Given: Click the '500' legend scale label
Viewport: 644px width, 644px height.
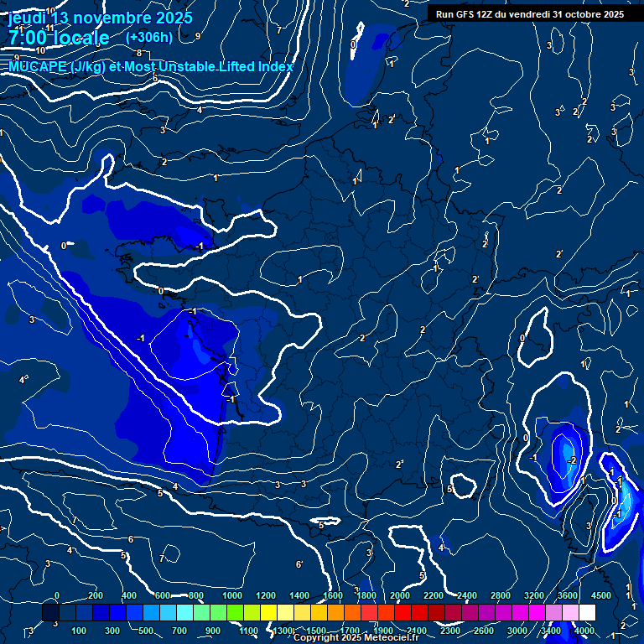Looking at the screenshot, I should coord(146,631).
